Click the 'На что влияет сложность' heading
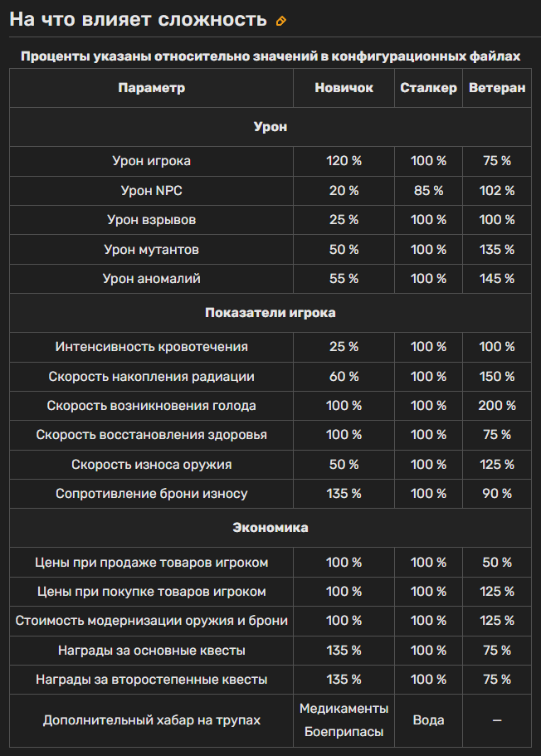This screenshot has height=756, width=541. point(139,20)
